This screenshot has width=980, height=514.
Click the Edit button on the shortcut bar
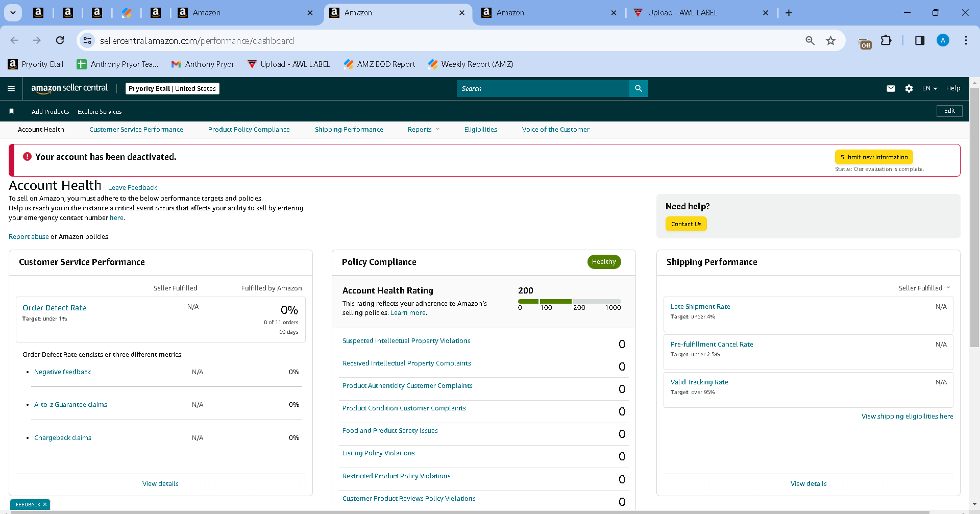pos(949,111)
